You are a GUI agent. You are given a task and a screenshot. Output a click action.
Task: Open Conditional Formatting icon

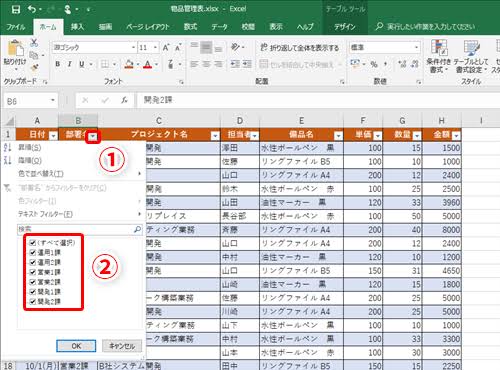coord(439,47)
